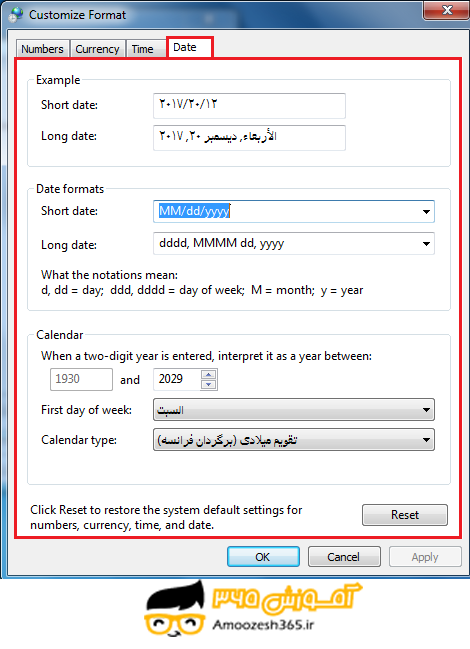The height and width of the screenshot is (649, 470).
Task: Increase the two-digit year end value
Action: click(x=209, y=375)
